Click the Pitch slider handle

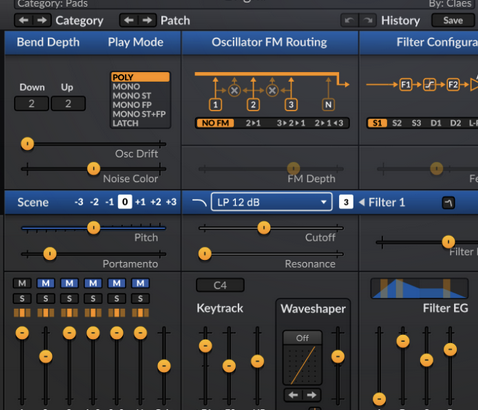click(x=94, y=228)
